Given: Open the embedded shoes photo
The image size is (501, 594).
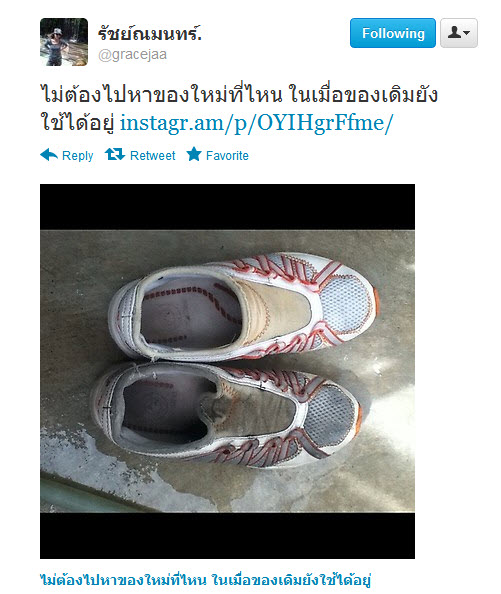Looking at the screenshot, I should 227,371.
